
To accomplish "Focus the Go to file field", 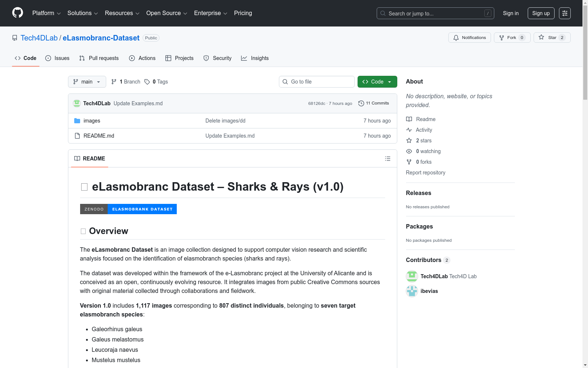I will click(x=317, y=82).
